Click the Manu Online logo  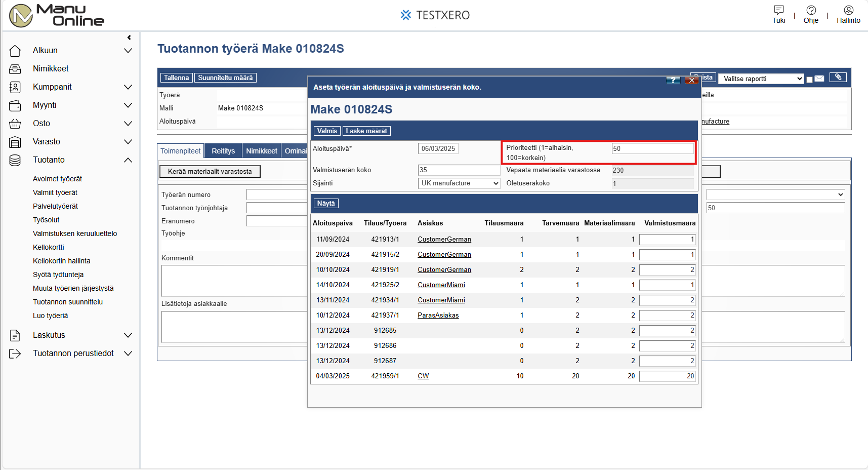[x=57, y=15]
